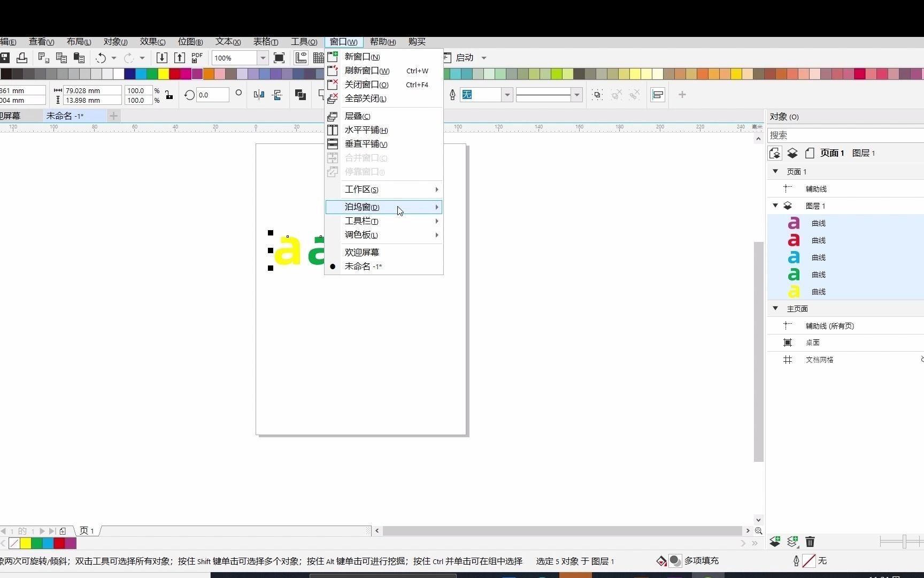Click the new layer icon at panel bottom
Viewport: 924px width, 578px height.
pos(775,542)
